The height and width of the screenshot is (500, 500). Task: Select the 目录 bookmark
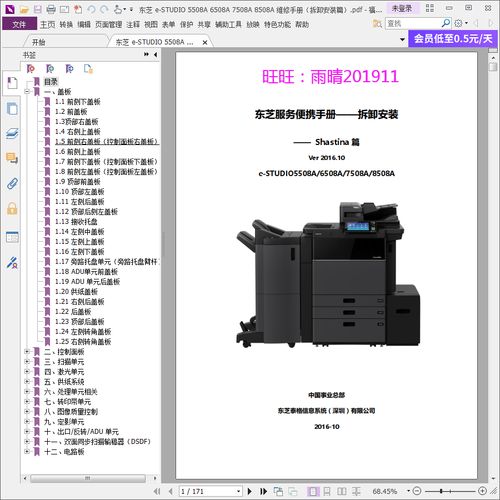[x=51, y=81]
